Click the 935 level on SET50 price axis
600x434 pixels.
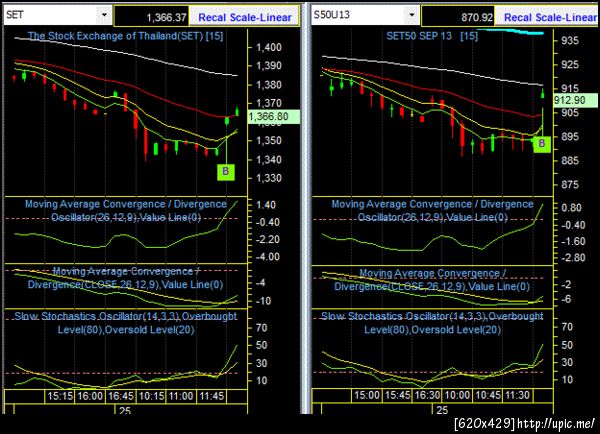570,41
